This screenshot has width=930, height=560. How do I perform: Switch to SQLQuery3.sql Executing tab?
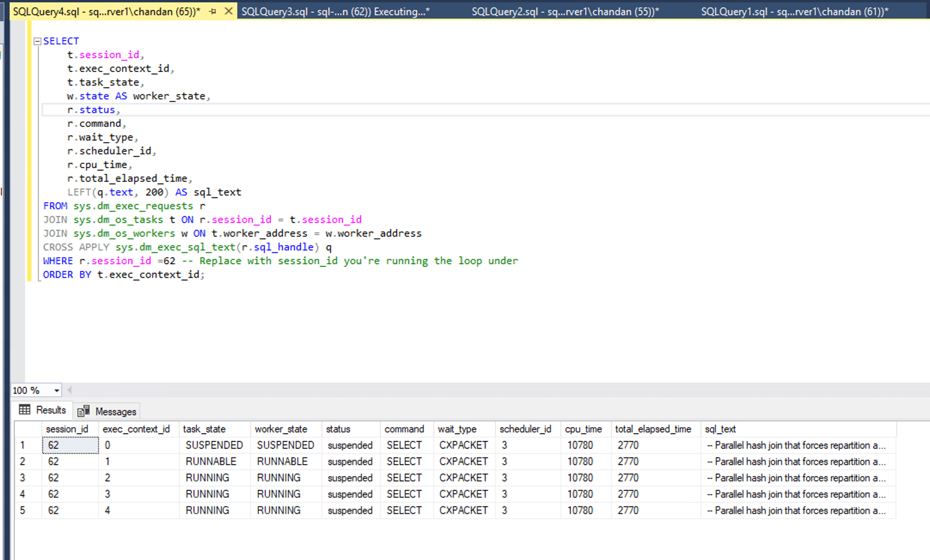point(335,12)
